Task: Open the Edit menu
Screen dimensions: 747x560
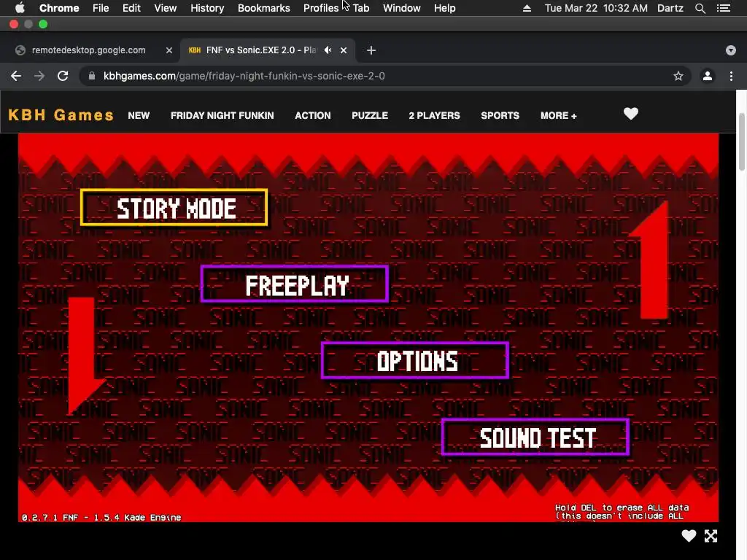Action: click(131, 8)
